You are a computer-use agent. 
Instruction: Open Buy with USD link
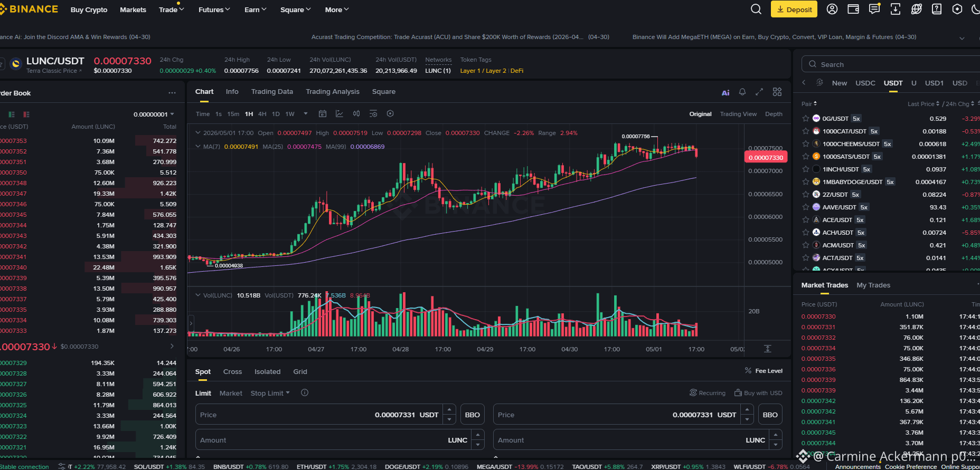[758, 393]
